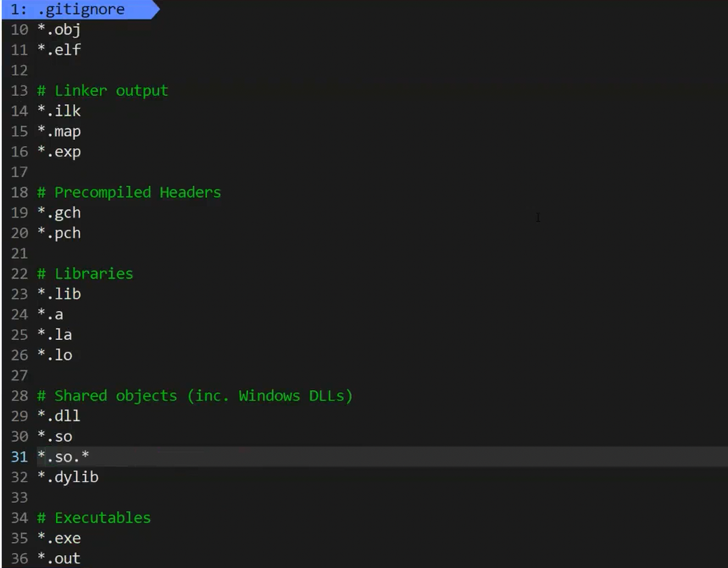
Task: Select the .gitignore buffer tab
Action: [x=80, y=9]
